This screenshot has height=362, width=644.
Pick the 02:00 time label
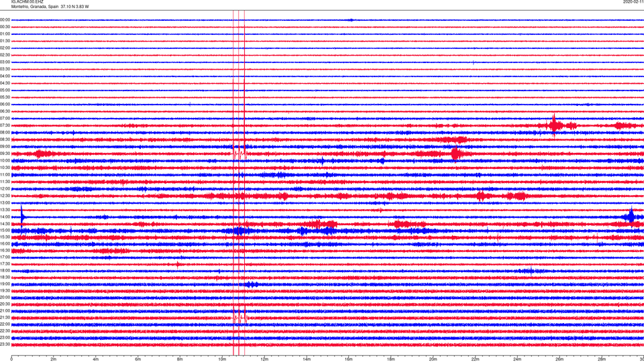pos(5,48)
